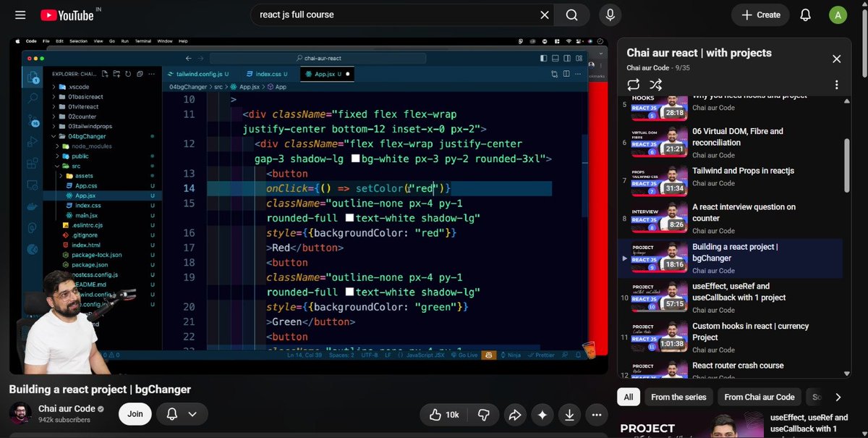The height and width of the screenshot is (438, 868).
Task: Share this video with the arrow icon
Action: tap(515, 415)
